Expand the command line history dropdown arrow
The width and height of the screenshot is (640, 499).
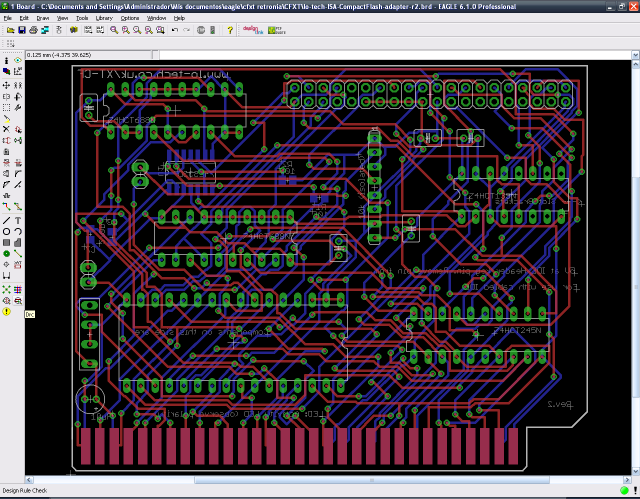click(636, 55)
